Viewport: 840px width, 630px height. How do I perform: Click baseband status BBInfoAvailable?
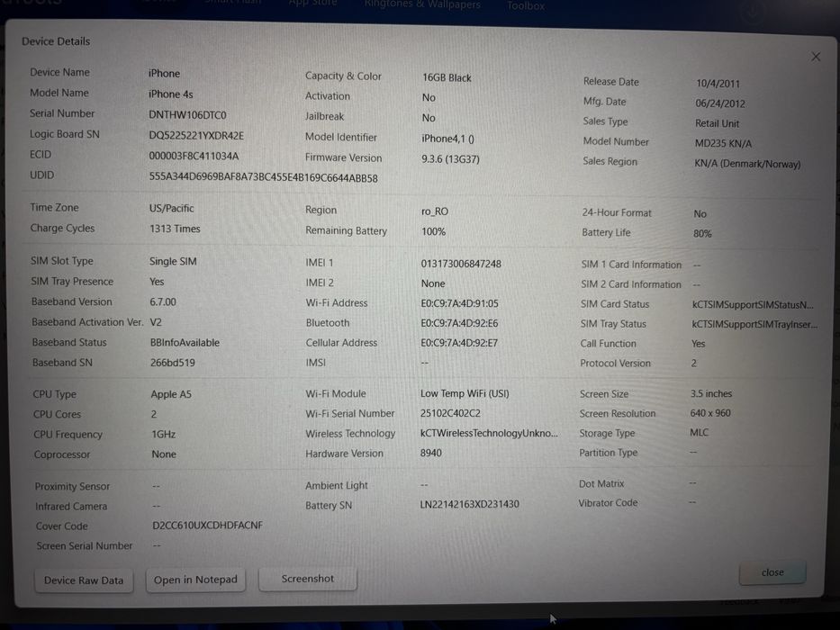coord(185,342)
